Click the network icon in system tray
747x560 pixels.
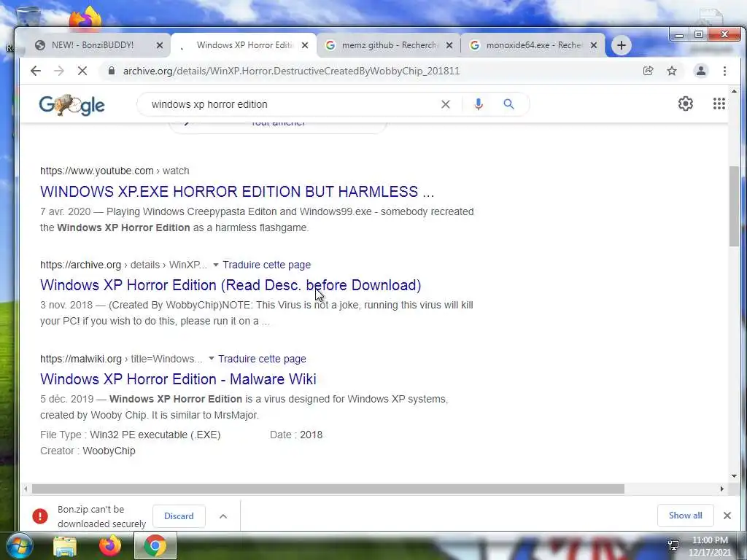tap(673, 545)
